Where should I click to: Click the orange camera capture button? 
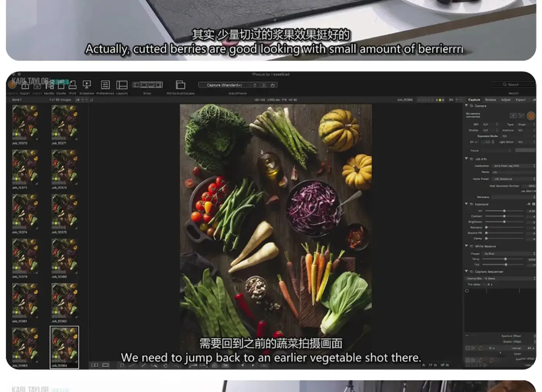[x=531, y=115]
